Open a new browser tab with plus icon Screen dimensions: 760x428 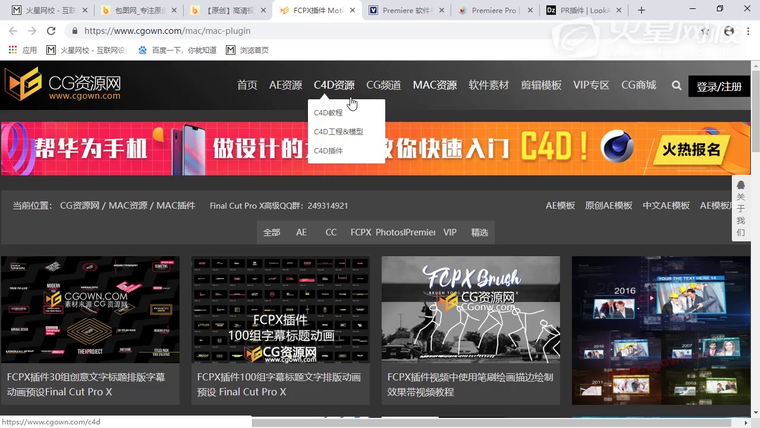coord(641,10)
